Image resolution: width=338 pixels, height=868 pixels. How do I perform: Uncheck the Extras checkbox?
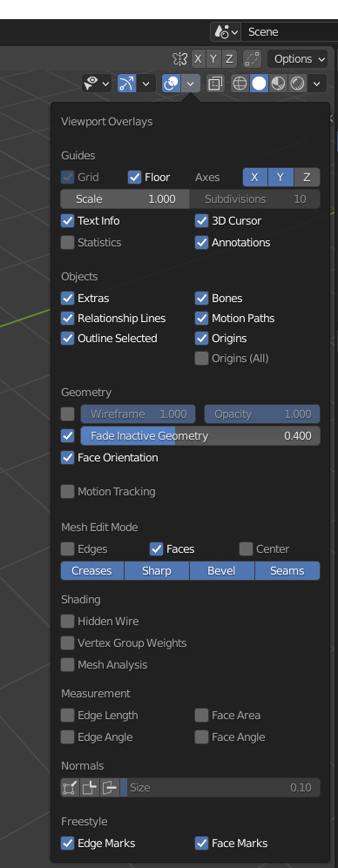pyautogui.click(x=68, y=299)
